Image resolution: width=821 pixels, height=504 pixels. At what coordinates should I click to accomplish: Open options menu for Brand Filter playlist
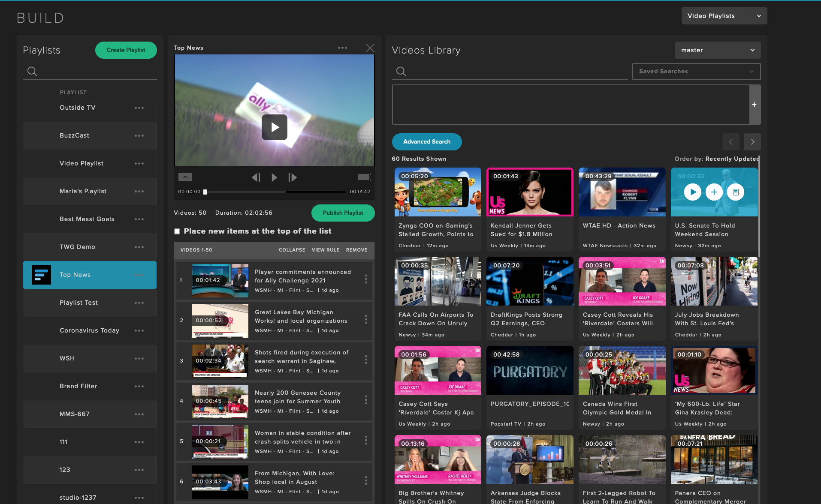[x=139, y=386]
